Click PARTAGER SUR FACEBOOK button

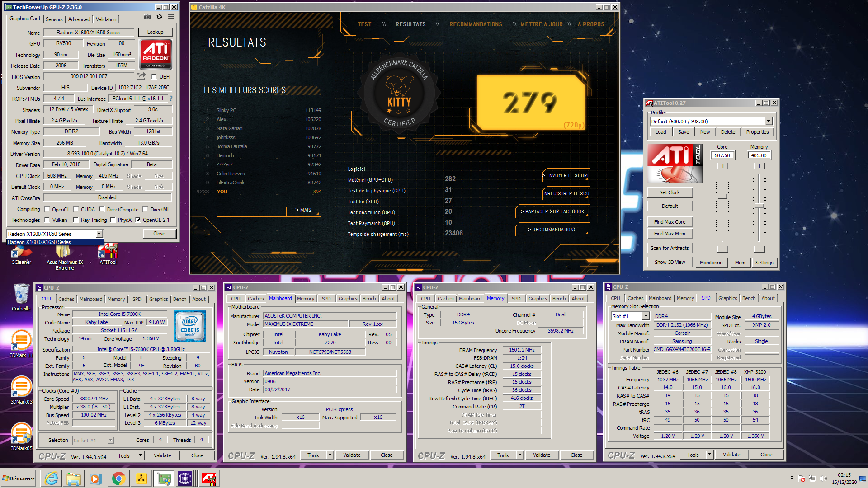tap(552, 211)
